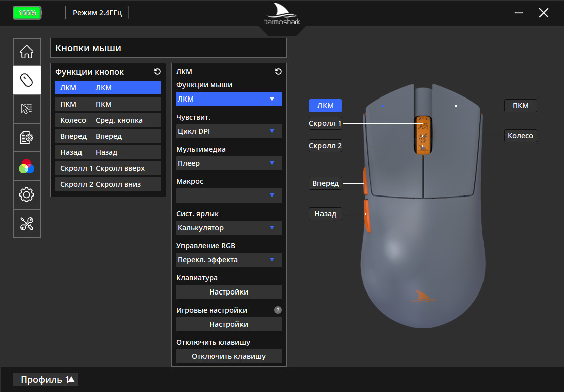Select the mouse buttons sidebar icon
Screen dimensions: 564x392
(27, 80)
